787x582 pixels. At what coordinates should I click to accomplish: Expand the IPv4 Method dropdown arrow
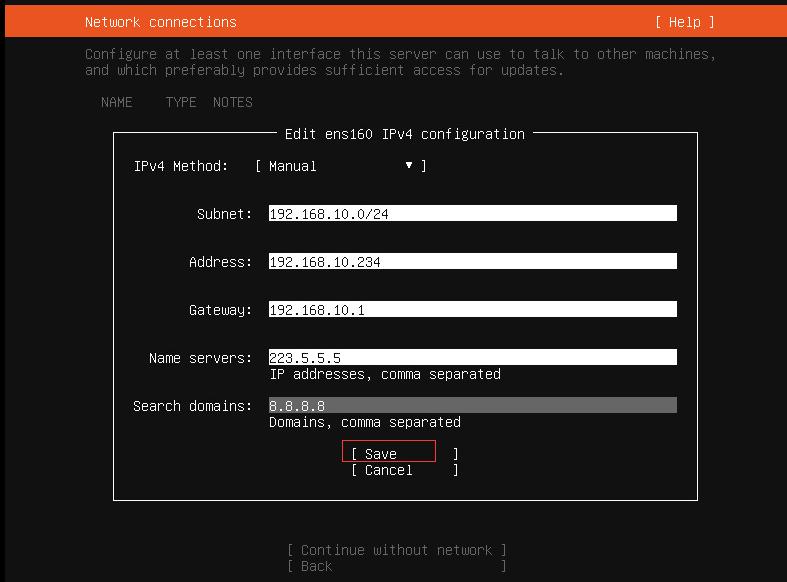coord(409,166)
